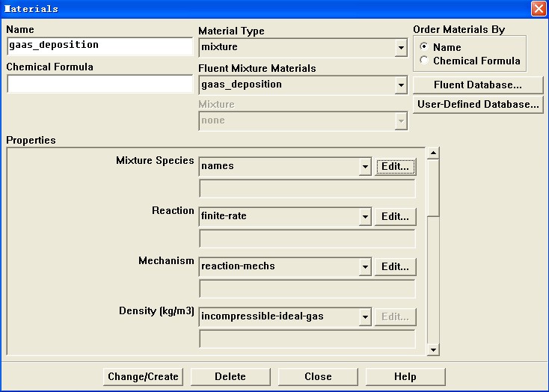549x392 pixels.
Task: Select Chemical Formula ordering option
Action: (425, 61)
